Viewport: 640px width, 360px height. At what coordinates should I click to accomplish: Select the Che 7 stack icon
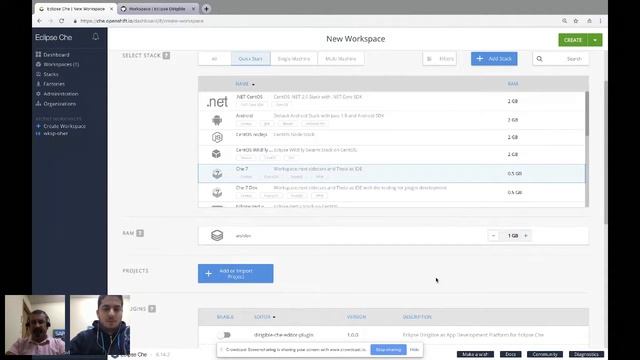click(217, 173)
